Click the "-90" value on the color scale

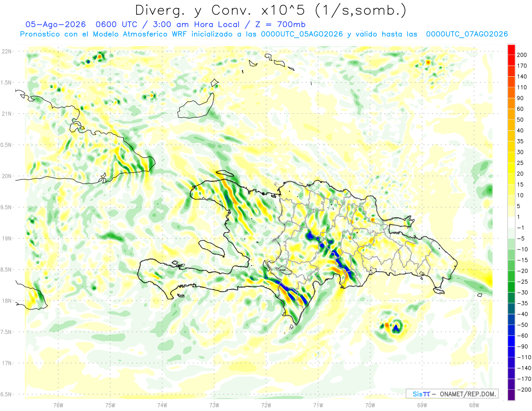522,346
